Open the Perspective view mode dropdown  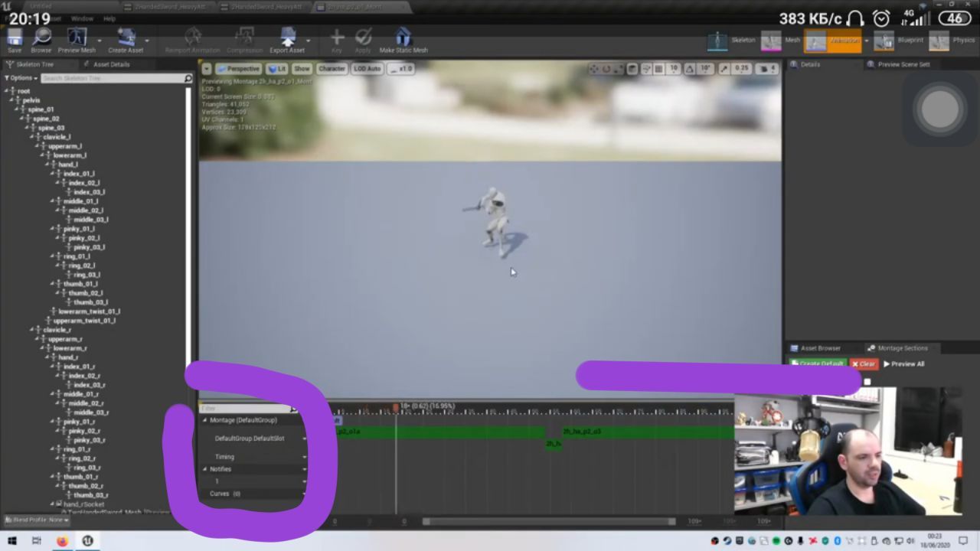[239, 69]
